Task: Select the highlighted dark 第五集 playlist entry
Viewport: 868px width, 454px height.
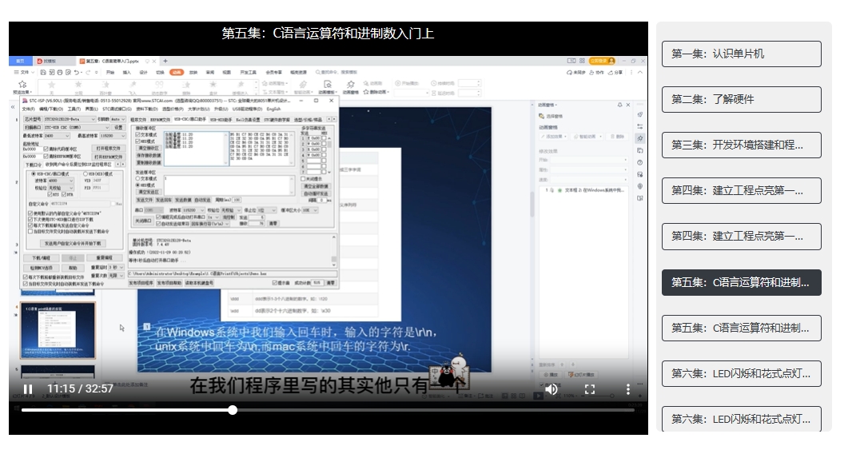Action: (x=741, y=282)
